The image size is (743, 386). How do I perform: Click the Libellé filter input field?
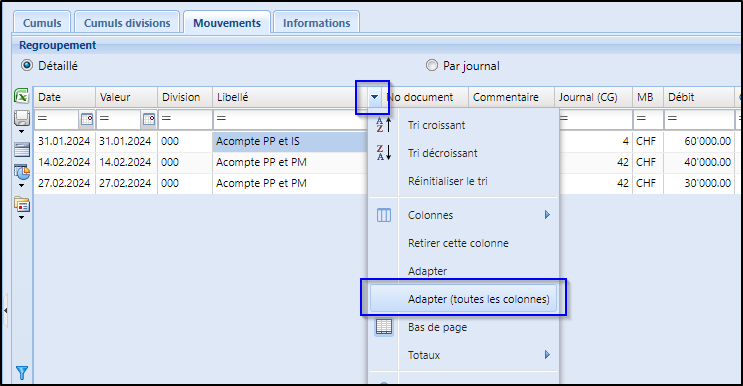290,119
